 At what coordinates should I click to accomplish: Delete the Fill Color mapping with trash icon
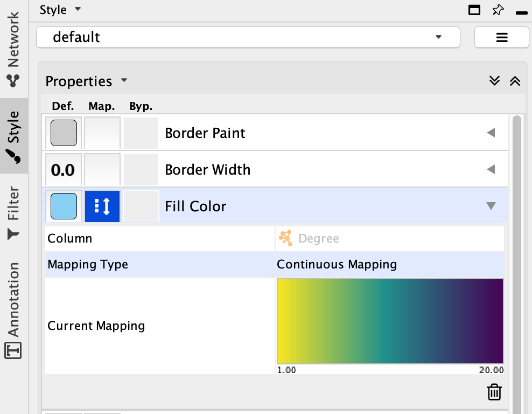click(494, 392)
